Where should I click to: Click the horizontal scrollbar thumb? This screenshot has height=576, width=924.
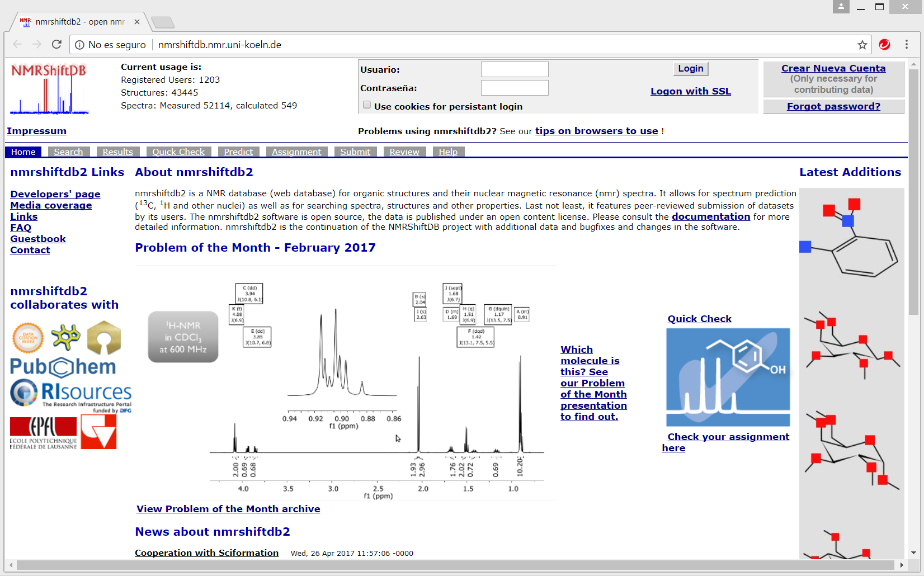click(x=455, y=565)
